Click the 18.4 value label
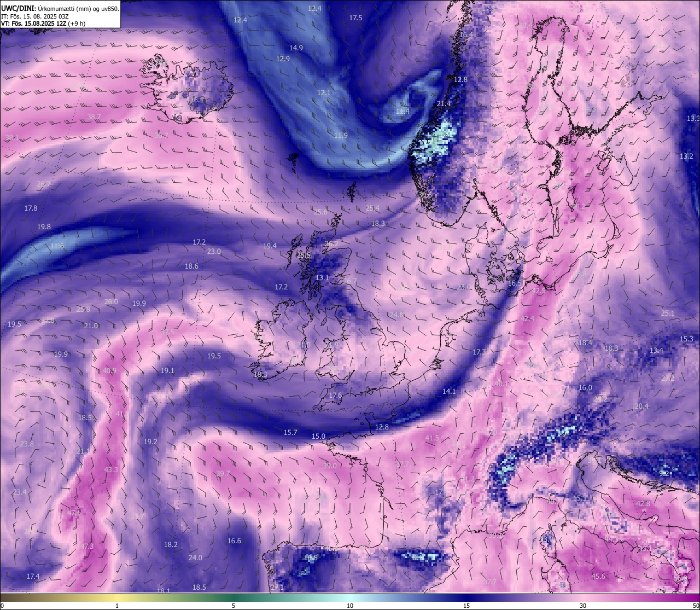Screen dimensions: 700x610 [x=585, y=342]
